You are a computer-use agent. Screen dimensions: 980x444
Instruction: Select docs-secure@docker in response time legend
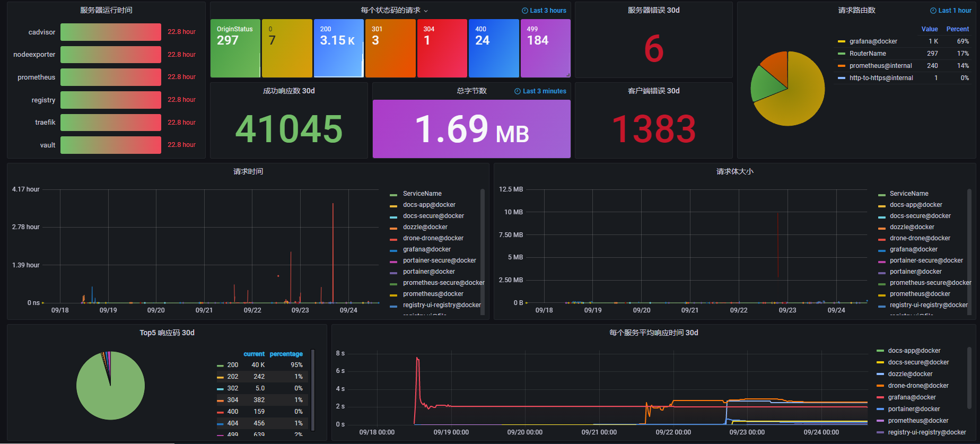pos(918,362)
